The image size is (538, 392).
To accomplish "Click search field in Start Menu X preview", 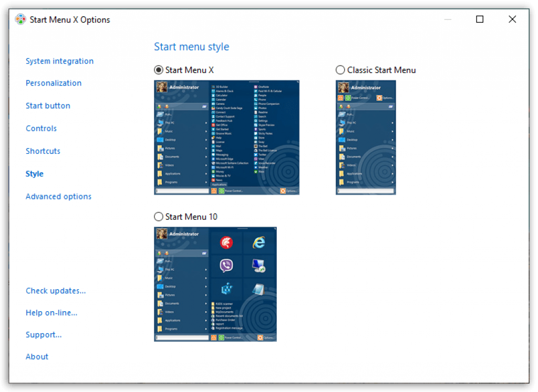I will coord(181,191).
